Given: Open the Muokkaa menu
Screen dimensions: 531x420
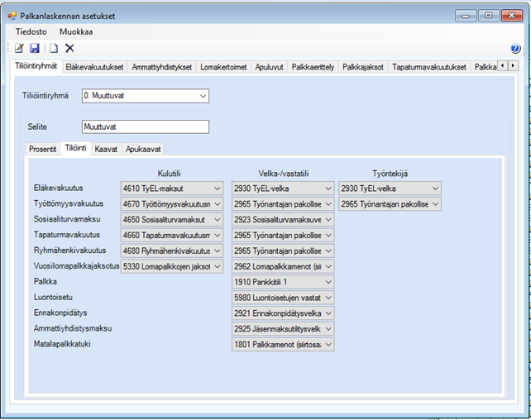Looking at the screenshot, I should (74, 31).
